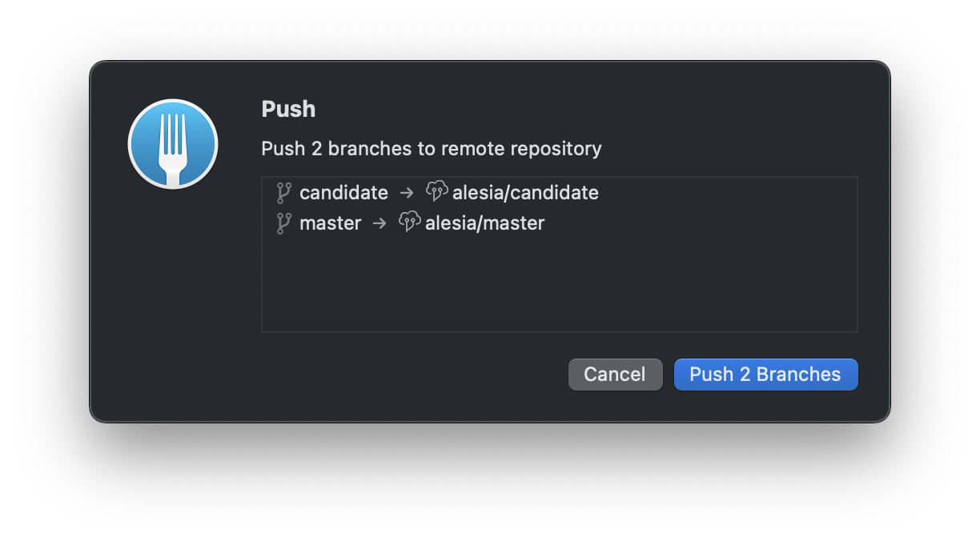This screenshot has height=541, width=980.
Task: Click the remote icon before alesia/candidate
Action: click(437, 192)
